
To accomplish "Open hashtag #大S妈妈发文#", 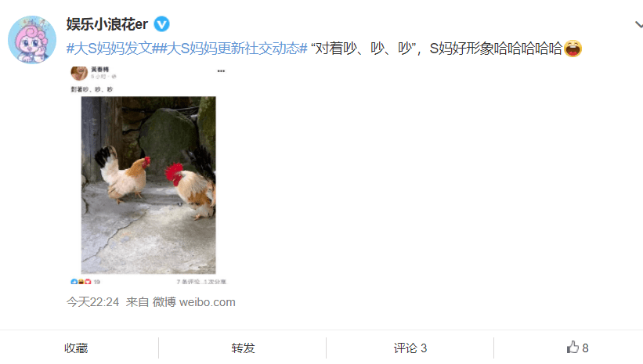I will tap(110, 49).
